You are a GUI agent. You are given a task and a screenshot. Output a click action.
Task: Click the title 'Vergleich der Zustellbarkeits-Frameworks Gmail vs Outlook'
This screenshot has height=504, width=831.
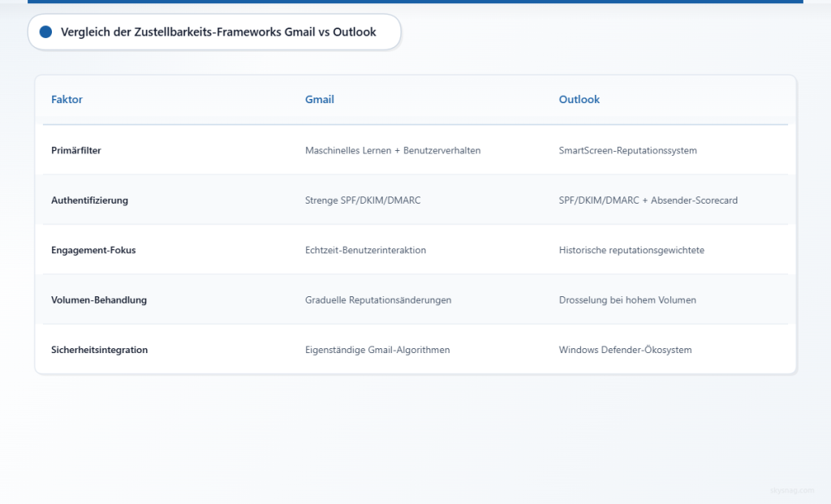[x=218, y=32]
